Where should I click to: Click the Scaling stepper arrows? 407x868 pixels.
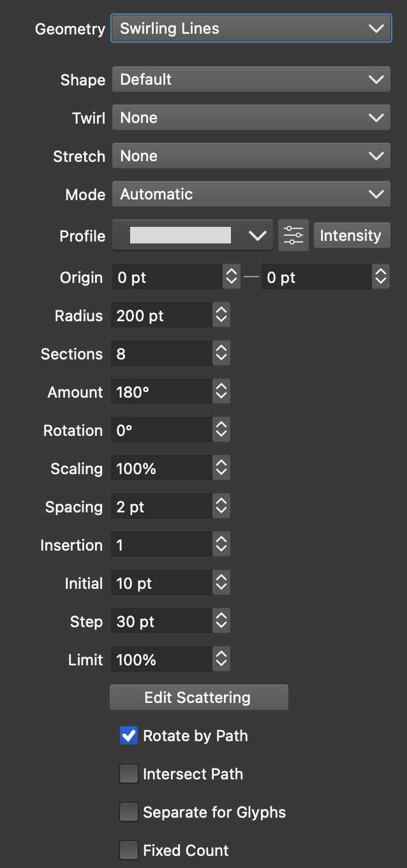tap(221, 468)
